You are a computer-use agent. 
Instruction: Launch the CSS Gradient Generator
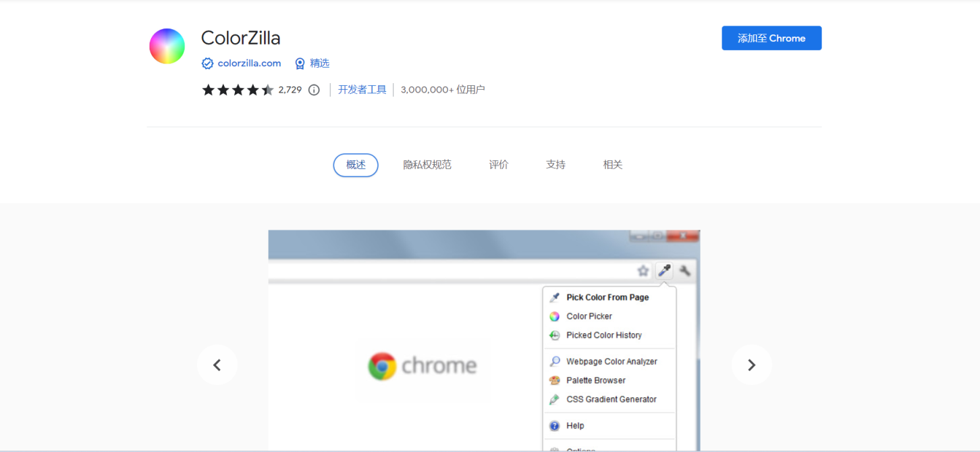611,399
